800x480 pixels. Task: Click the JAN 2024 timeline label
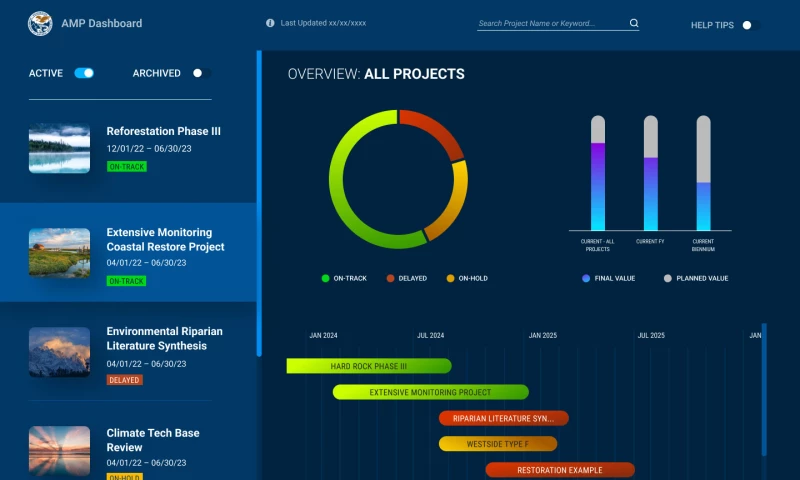point(323,335)
